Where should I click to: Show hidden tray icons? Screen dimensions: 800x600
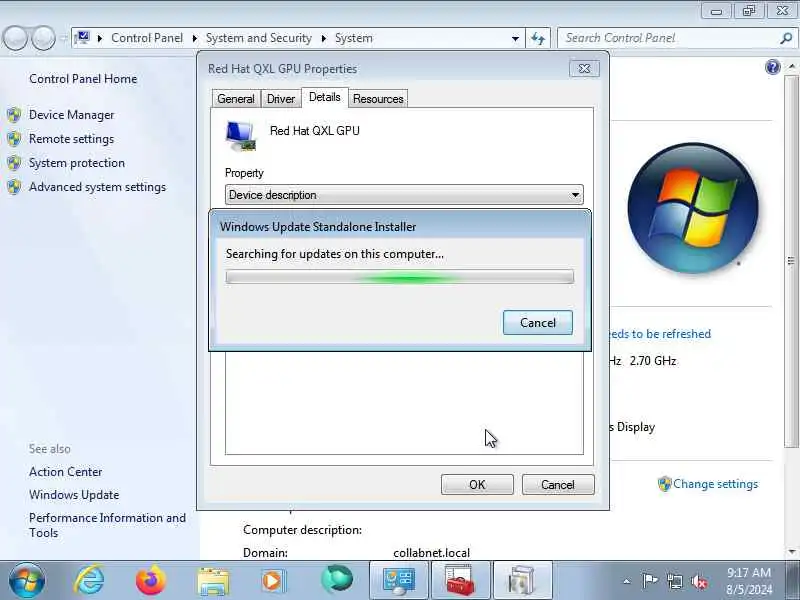tap(627, 581)
